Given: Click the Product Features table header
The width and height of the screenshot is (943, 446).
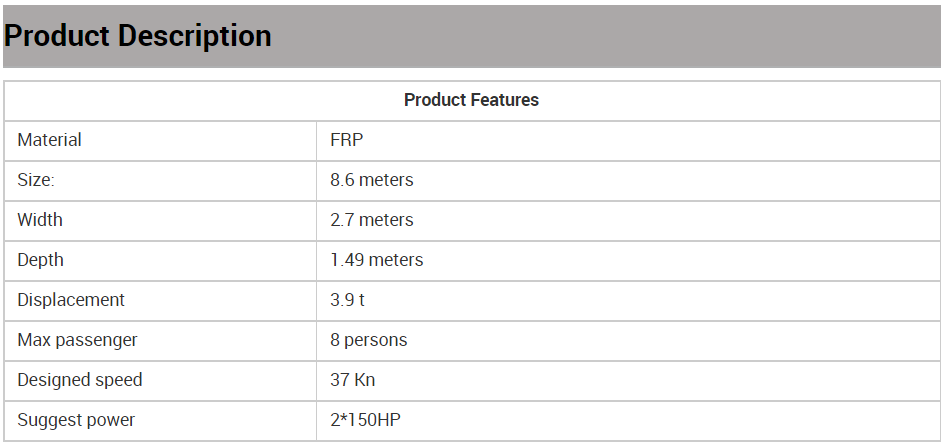Looking at the screenshot, I should click(471, 100).
